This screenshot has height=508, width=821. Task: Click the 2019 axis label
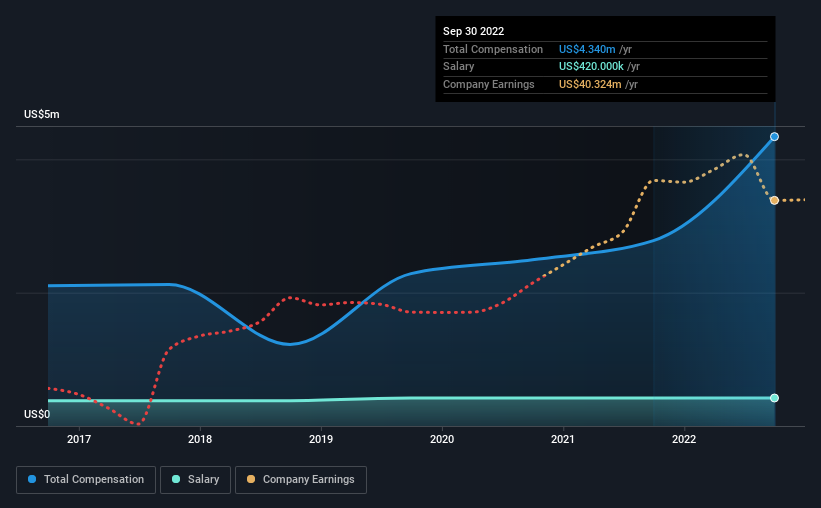point(321,439)
